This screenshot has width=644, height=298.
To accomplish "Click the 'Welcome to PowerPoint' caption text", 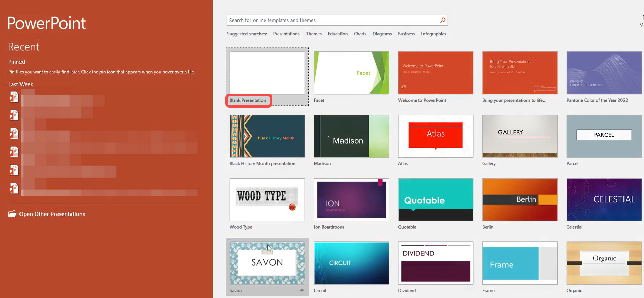I will (422, 100).
